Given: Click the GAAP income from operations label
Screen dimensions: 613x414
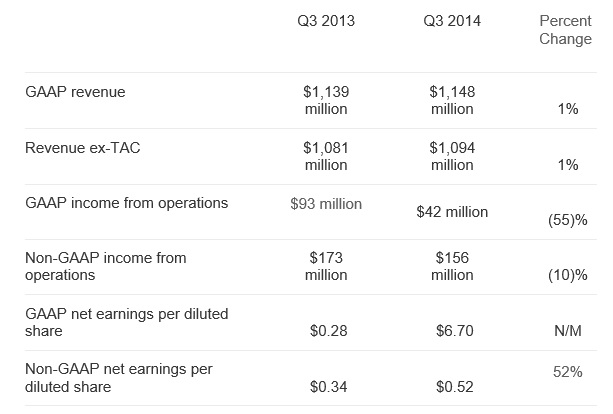Looking at the screenshot, I should click(125, 203).
